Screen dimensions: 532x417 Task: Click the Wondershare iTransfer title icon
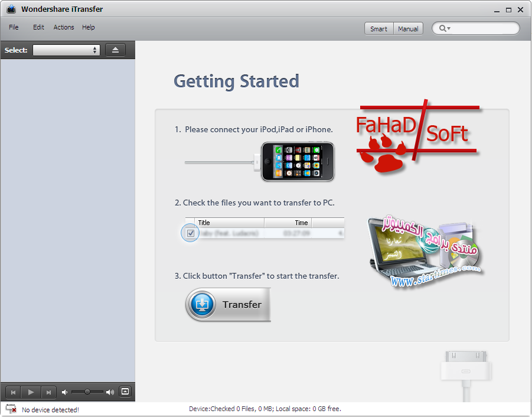pyautogui.click(x=11, y=9)
